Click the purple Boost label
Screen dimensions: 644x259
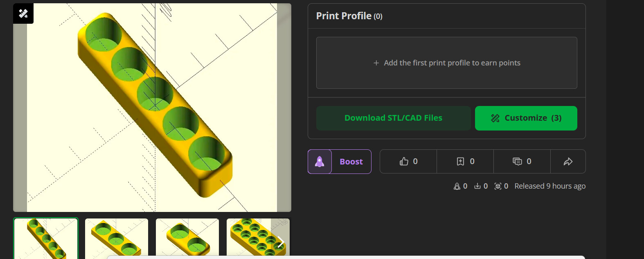pos(351,162)
